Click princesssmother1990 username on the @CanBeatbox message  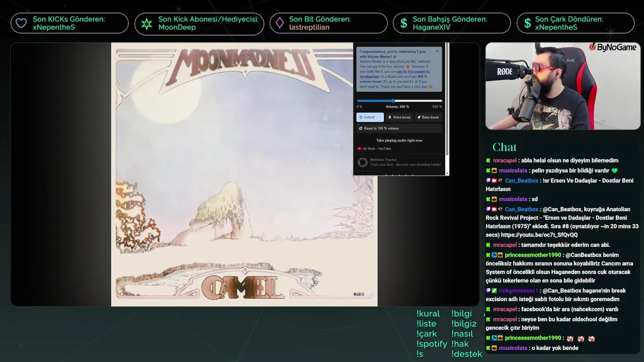(x=533, y=255)
